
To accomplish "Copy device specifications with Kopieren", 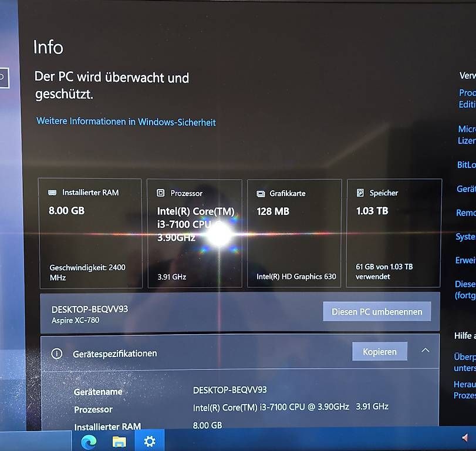I will click(380, 351).
